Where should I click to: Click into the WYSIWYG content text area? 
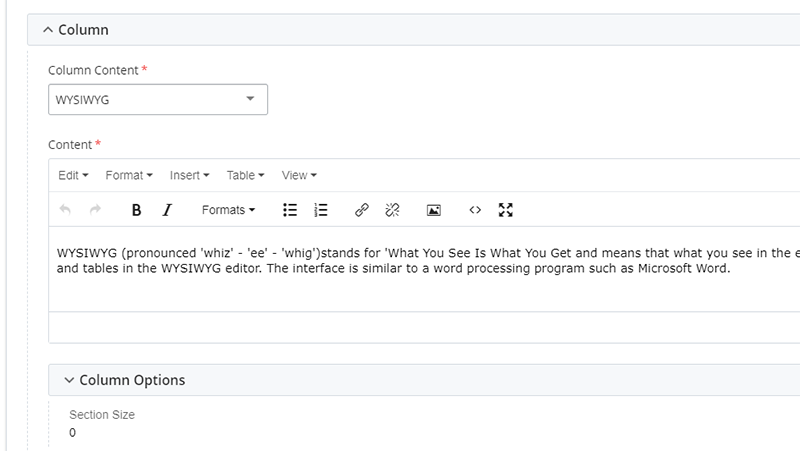424,269
